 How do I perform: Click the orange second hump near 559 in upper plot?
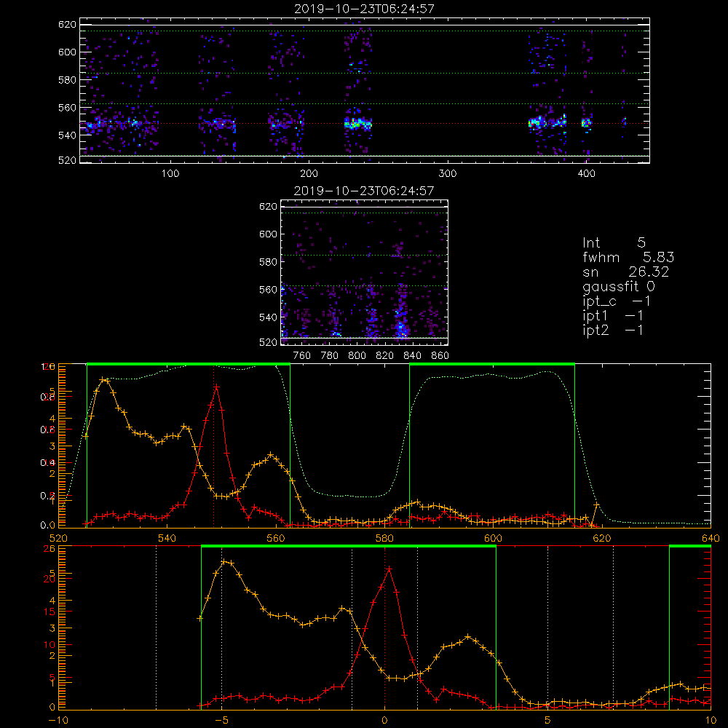click(x=271, y=454)
